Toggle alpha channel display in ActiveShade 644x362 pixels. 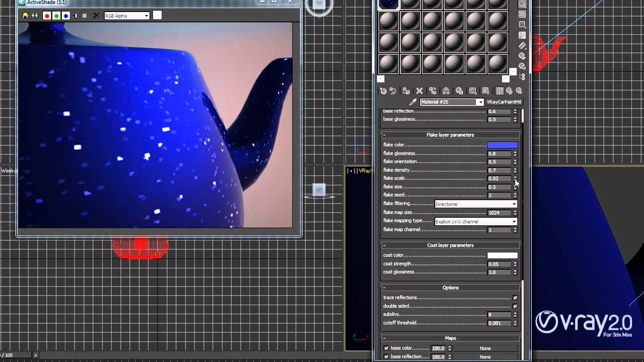75,16
